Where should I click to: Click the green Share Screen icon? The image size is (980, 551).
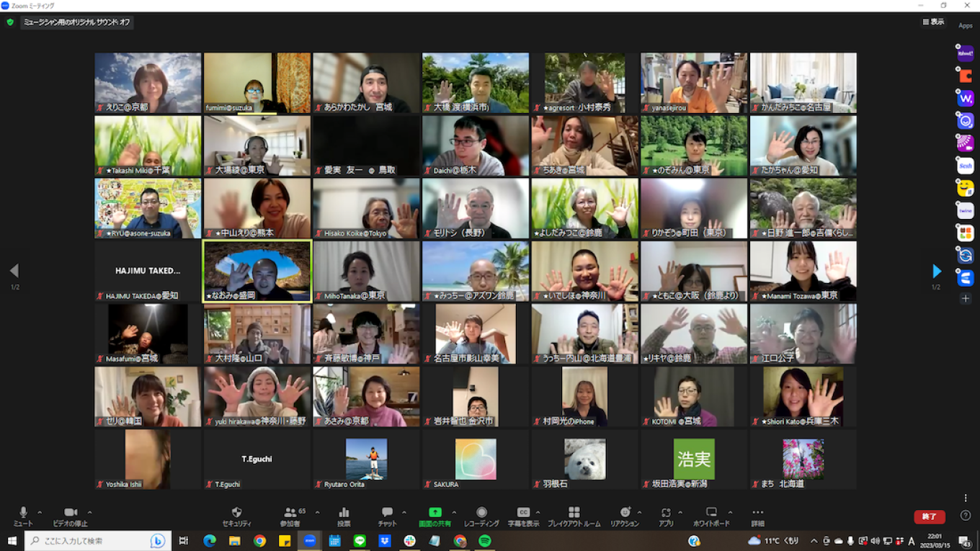435,513
